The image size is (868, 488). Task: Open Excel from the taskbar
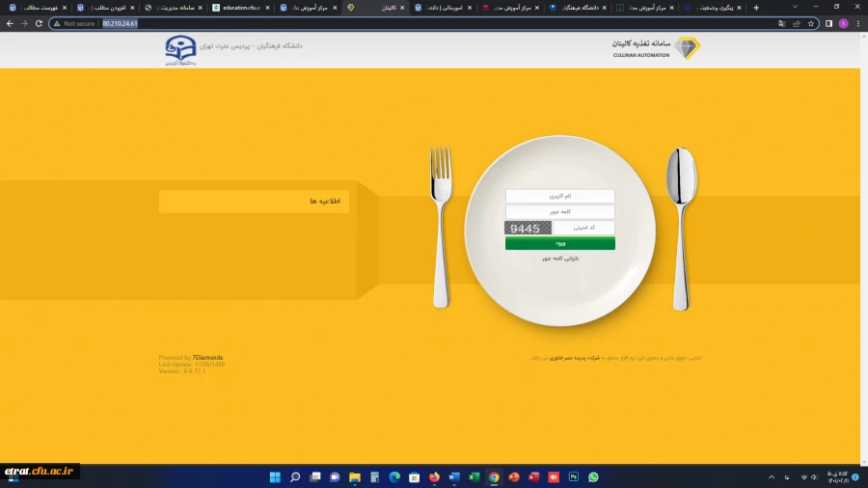(474, 476)
